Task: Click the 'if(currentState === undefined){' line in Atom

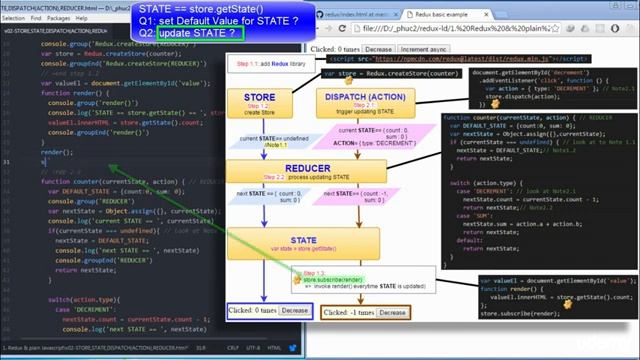Action: coord(104,231)
